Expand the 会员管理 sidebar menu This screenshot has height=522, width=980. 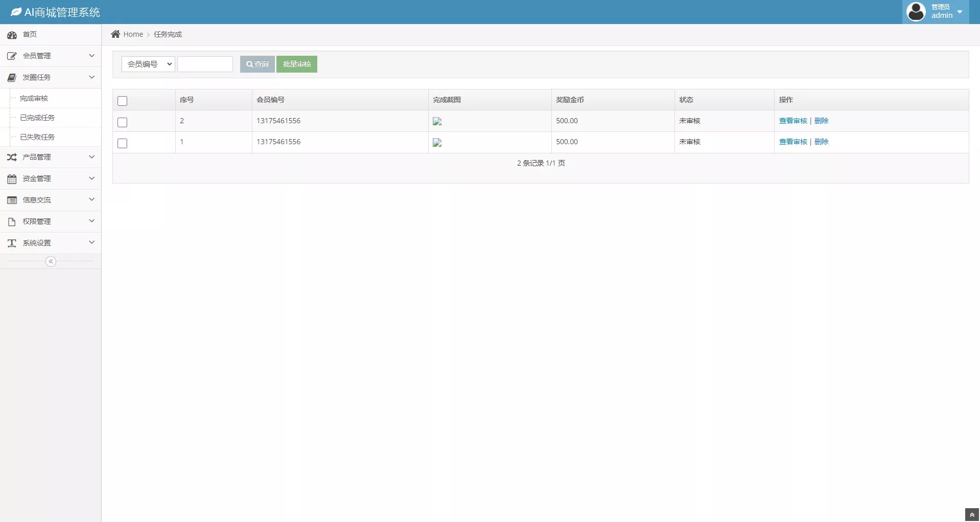[x=50, y=56]
